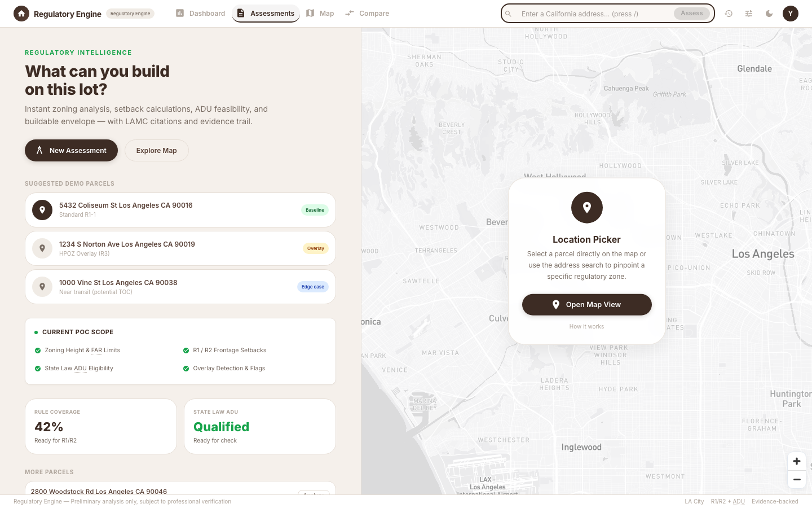The height and width of the screenshot is (508, 812).
Task: Click the R1/R2 + ADU footer label
Action: tap(728, 501)
